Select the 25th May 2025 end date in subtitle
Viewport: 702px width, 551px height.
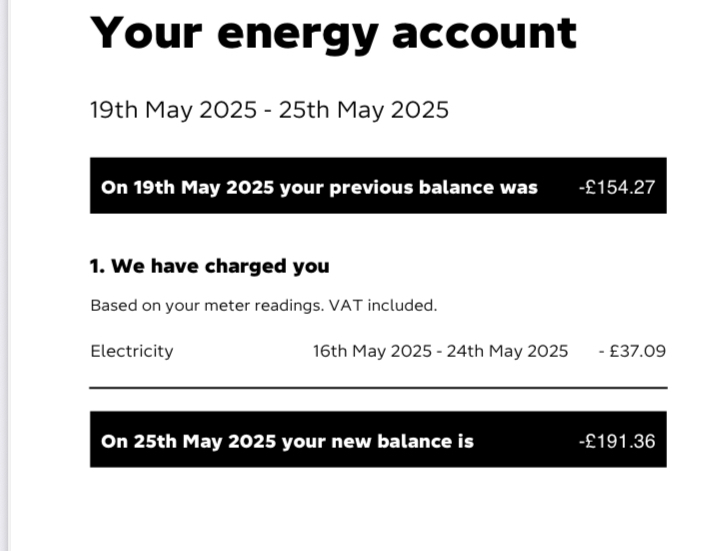[364, 110]
